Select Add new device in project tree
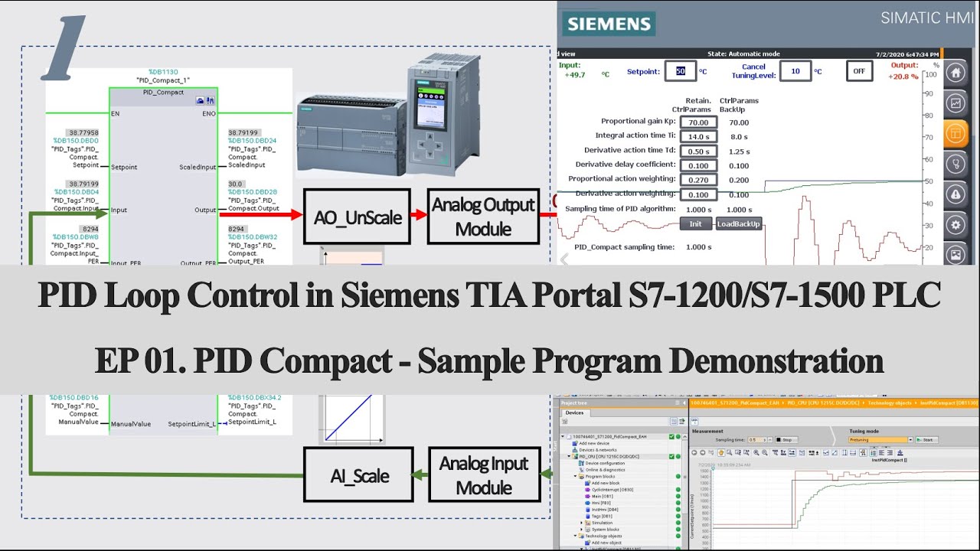Image resolution: width=980 pixels, height=551 pixels. pos(595,443)
